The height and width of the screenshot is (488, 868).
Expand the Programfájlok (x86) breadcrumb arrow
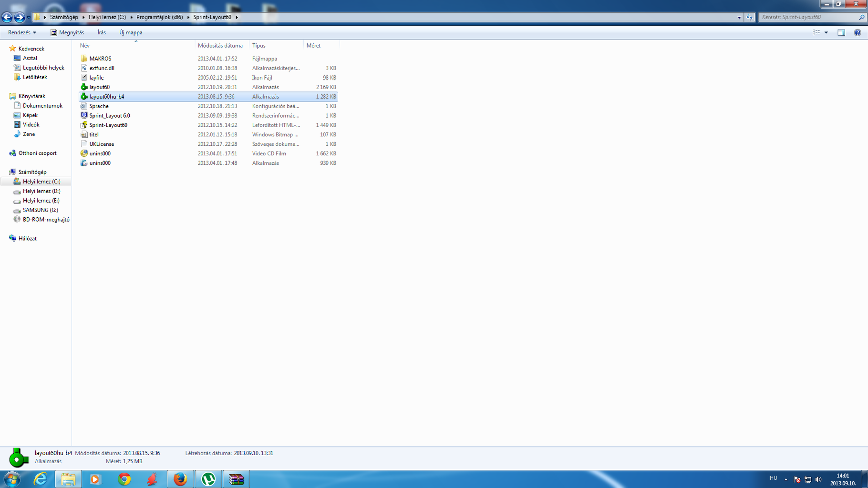tap(188, 17)
